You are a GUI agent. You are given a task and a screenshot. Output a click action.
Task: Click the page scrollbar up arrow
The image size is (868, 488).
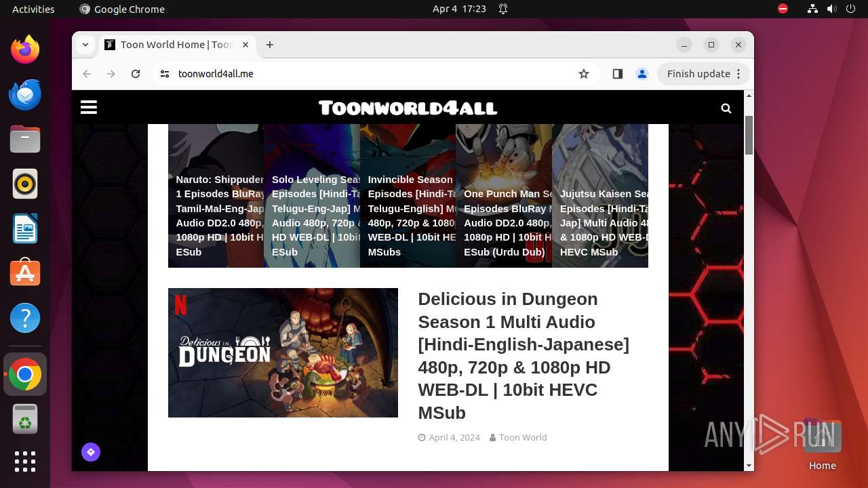tap(749, 96)
